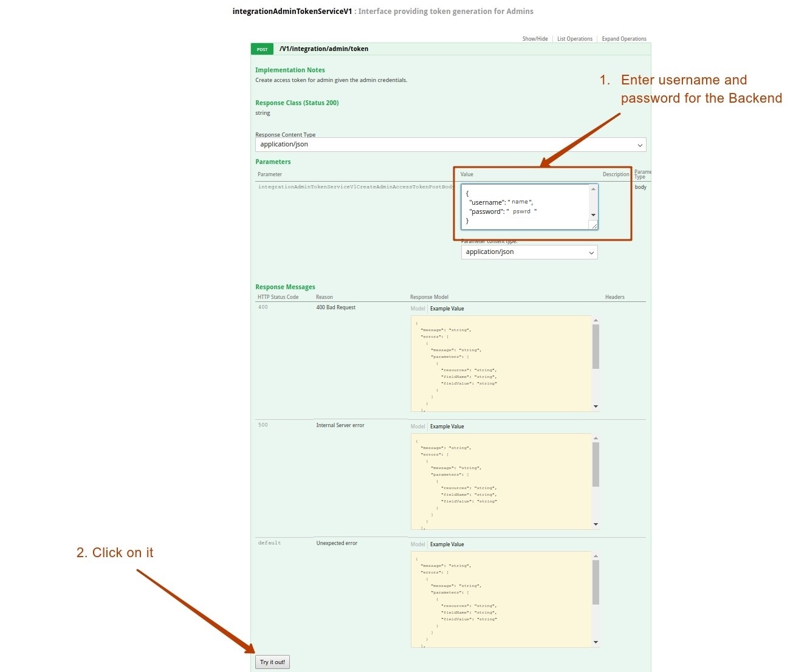Click the List Operations link
The width and height of the screenshot is (807, 672).
tap(574, 39)
